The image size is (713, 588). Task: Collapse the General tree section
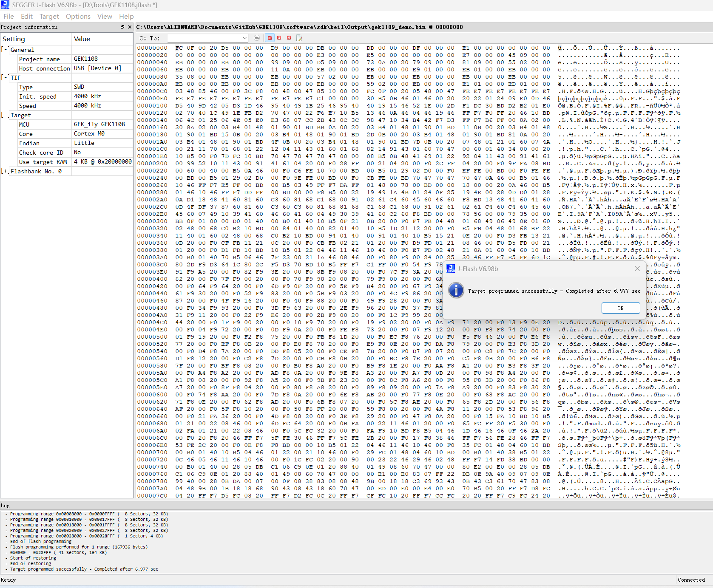(x=4, y=50)
